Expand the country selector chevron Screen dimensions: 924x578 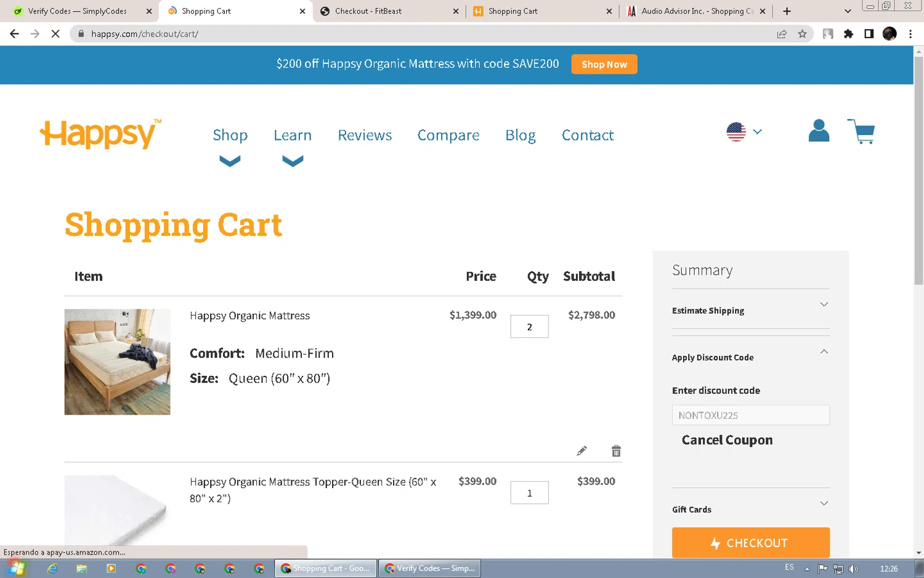click(x=758, y=132)
